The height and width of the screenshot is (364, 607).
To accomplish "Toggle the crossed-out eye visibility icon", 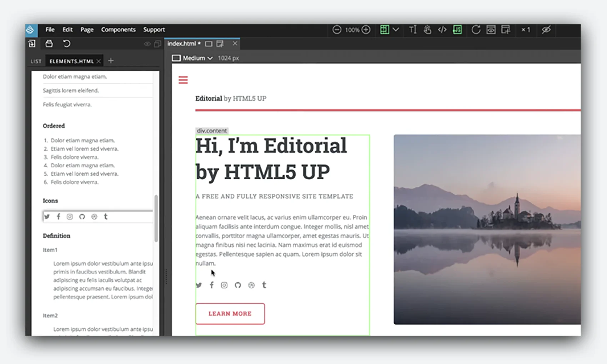I will pyautogui.click(x=546, y=30).
